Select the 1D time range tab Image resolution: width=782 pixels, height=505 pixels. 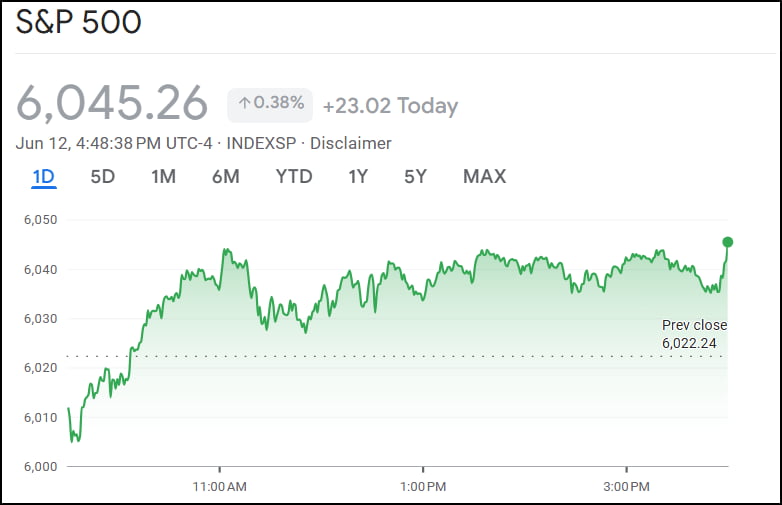click(44, 176)
